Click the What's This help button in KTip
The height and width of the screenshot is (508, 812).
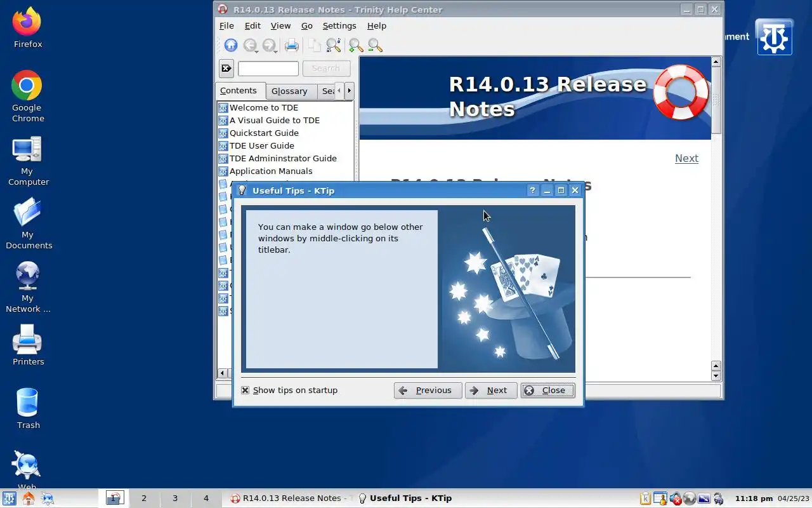point(532,190)
